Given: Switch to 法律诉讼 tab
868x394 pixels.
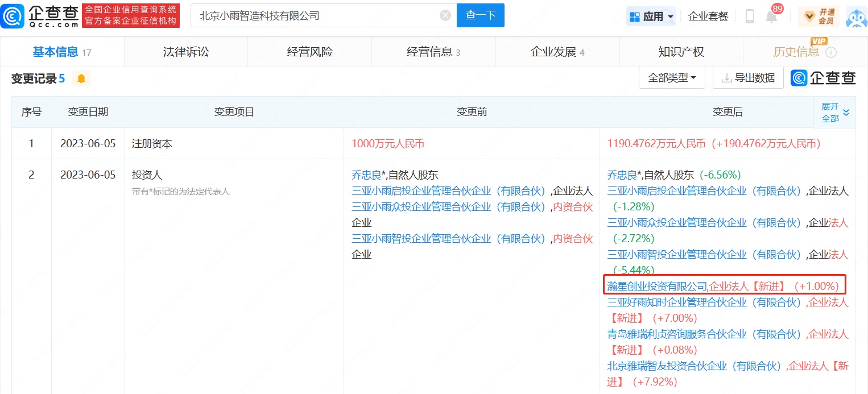Looking at the screenshot, I should pyautogui.click(x=186, y=52).
